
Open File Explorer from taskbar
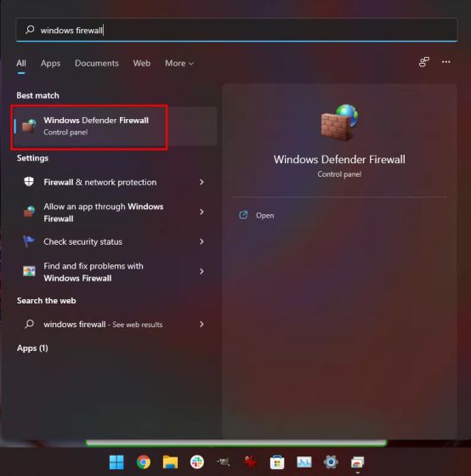170,462
